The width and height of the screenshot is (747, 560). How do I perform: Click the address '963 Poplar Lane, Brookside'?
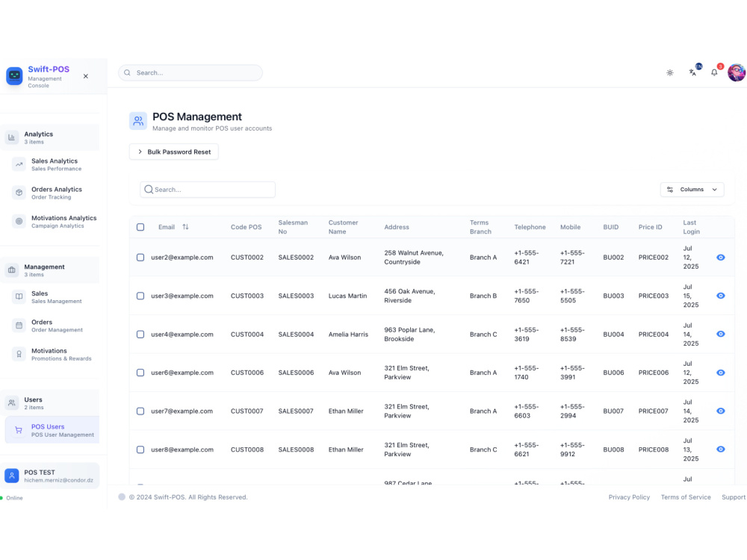click(x=409, y=335)
